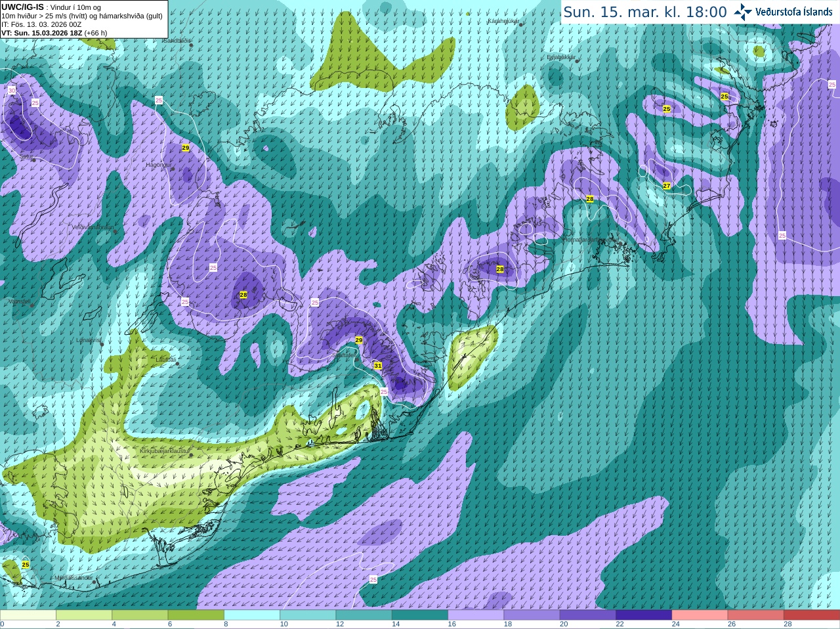Click the white 30 contour label near Setur
The image size is (840, 629).
12,90
